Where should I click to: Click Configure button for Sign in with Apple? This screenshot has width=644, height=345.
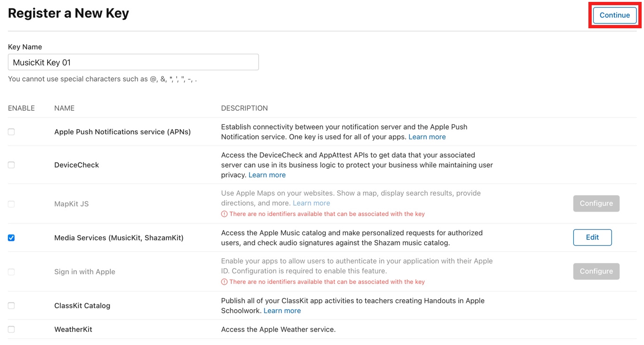point(596,271)
